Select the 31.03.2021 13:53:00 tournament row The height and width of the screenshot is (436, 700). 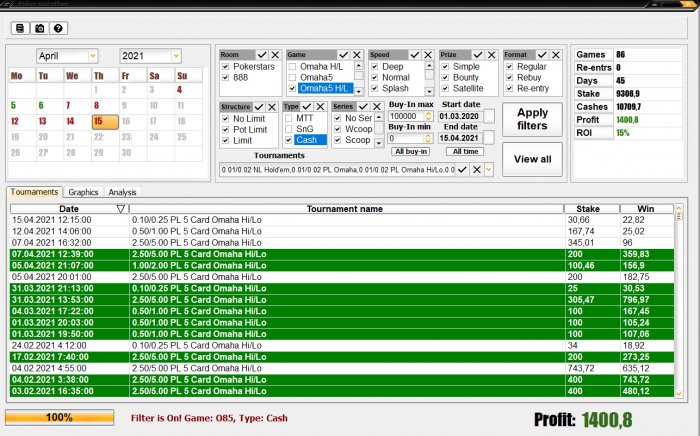[x=342, y=300]
